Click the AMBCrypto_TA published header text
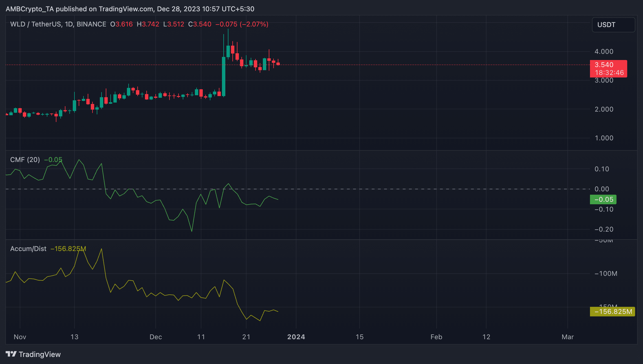This screenshot has height=364, width=643. point(130,9)
